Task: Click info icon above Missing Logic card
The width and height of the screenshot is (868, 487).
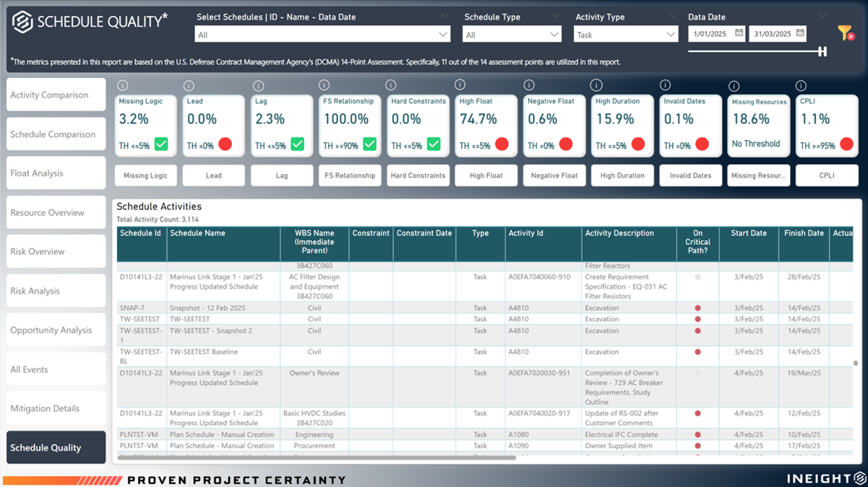Action: click(122, 86)
